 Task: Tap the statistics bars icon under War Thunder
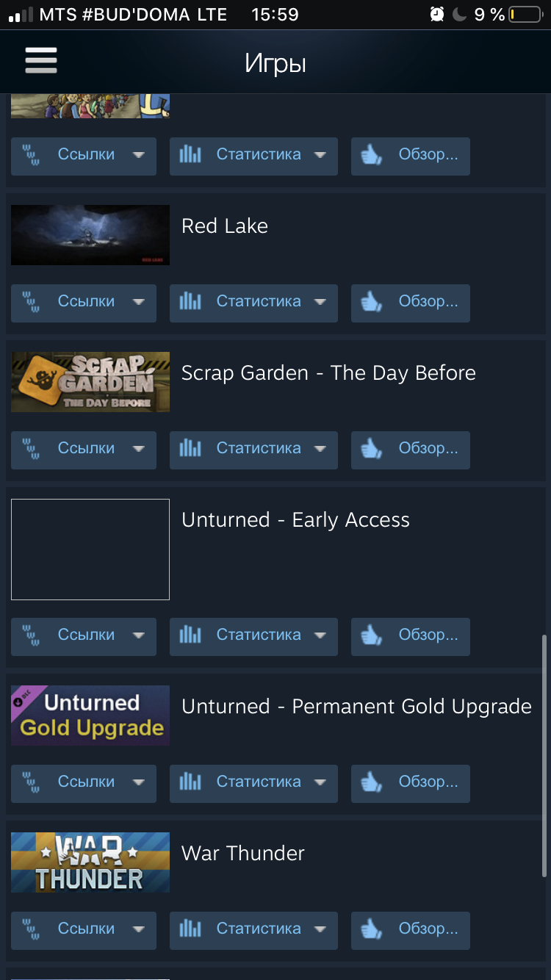pos(190,929)
